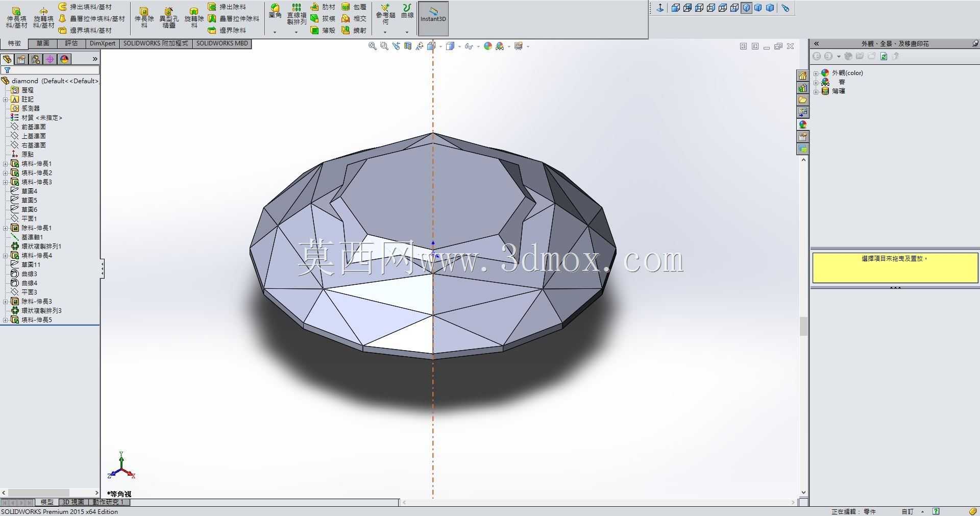
Task: Choose the 掃出除料 swept cut tool
Action: click(x=227, y=7)
